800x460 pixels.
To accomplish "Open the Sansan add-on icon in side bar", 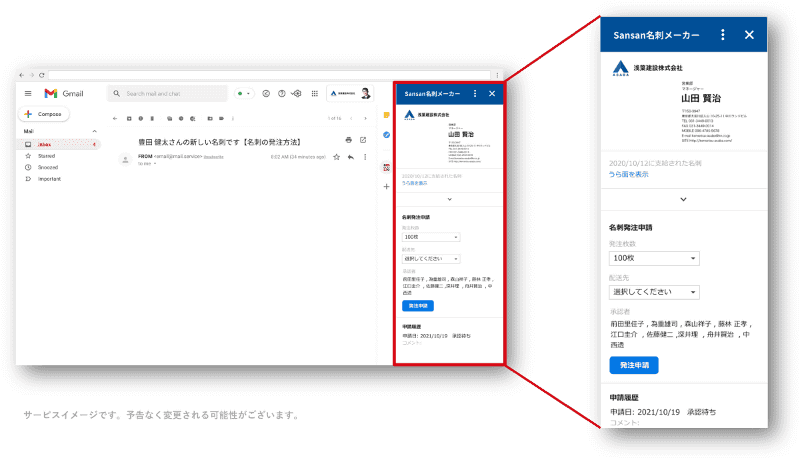I will click(x=386, y=167).
